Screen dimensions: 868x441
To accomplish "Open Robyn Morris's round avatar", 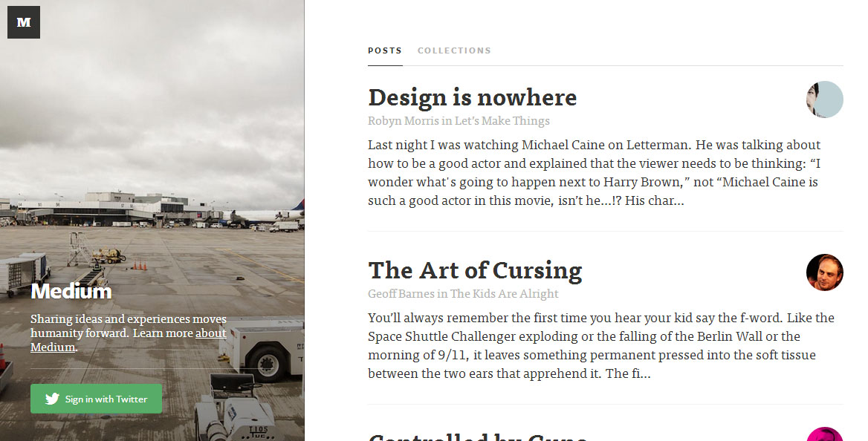I will click(x=824, y=99).
